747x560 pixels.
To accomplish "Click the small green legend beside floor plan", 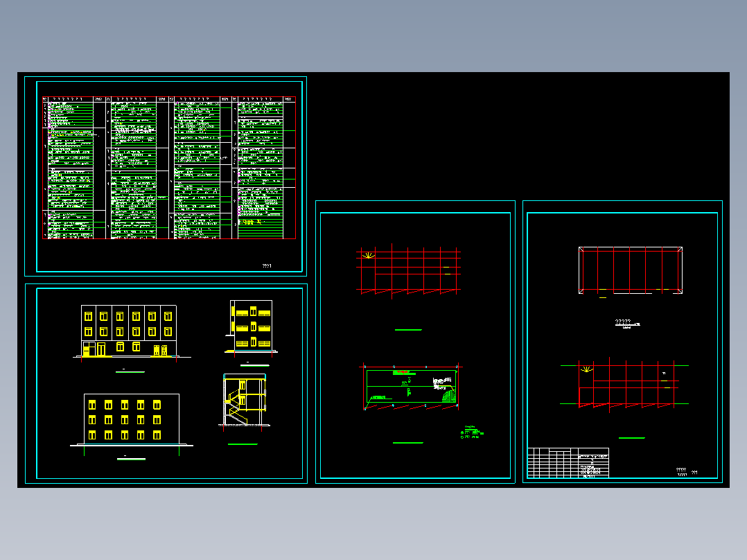I will [472, 432].
